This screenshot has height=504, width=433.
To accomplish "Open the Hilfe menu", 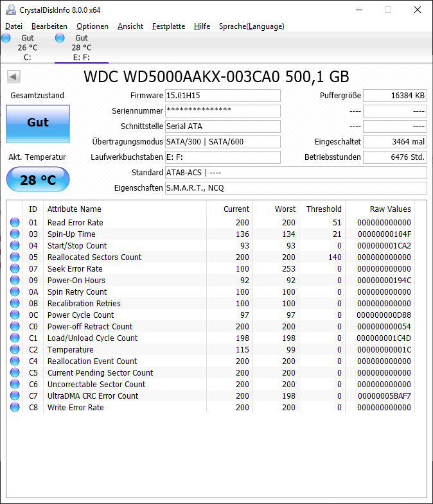I will pyautogui.click(x=202, y=26).
